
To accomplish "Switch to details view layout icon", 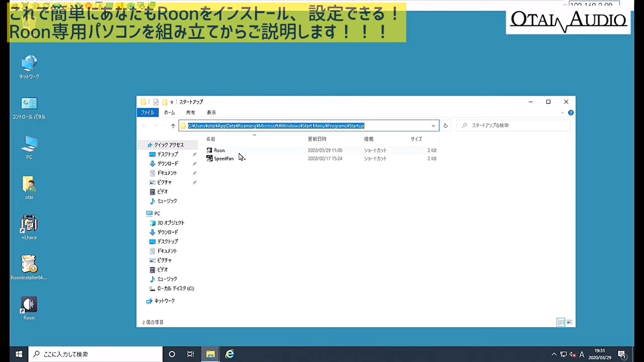I will click(561, 322).
